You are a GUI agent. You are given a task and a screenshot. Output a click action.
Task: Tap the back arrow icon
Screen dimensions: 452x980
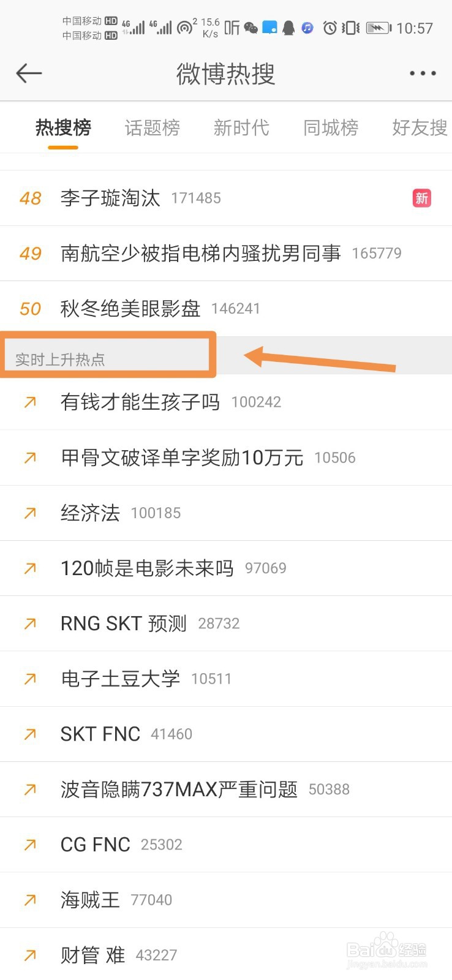[x=29, y=73]
